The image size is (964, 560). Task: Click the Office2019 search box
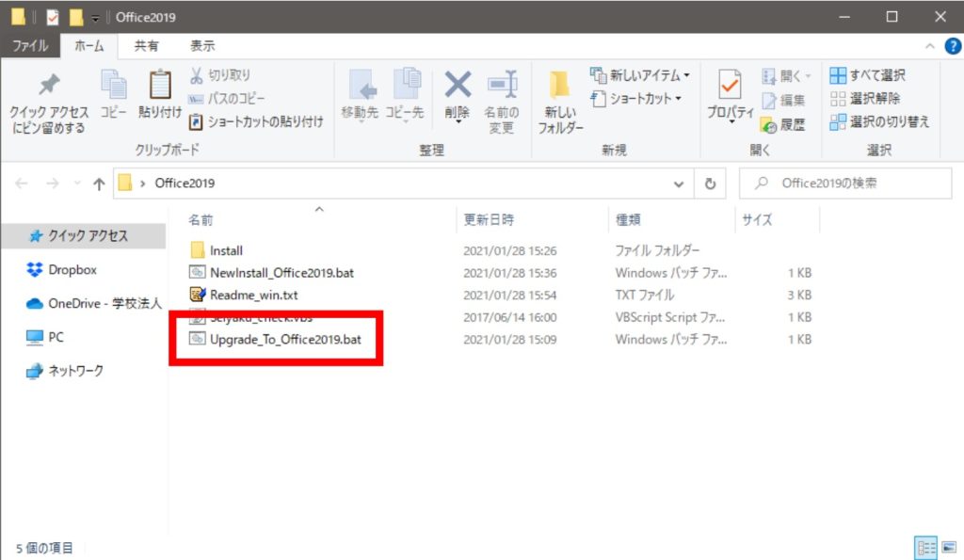click(845, 184)
